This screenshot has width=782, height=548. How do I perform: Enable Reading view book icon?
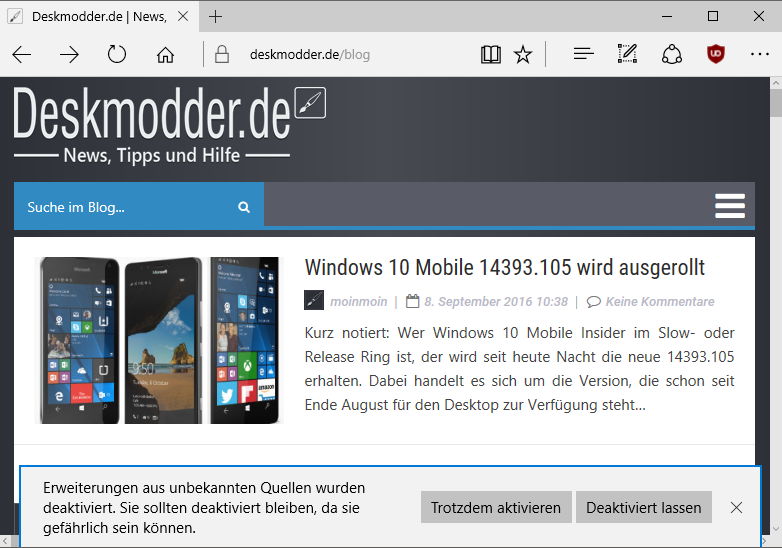point(491,54)
